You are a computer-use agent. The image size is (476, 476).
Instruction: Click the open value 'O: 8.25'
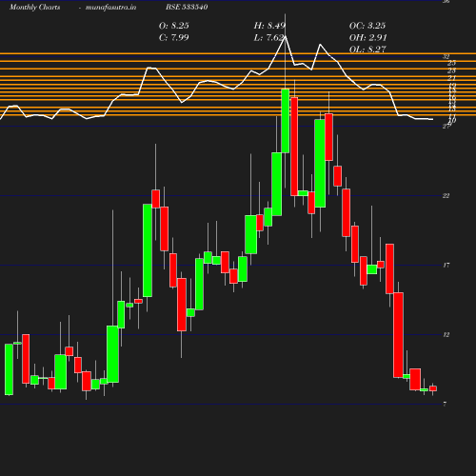click(x=174, y=26)
